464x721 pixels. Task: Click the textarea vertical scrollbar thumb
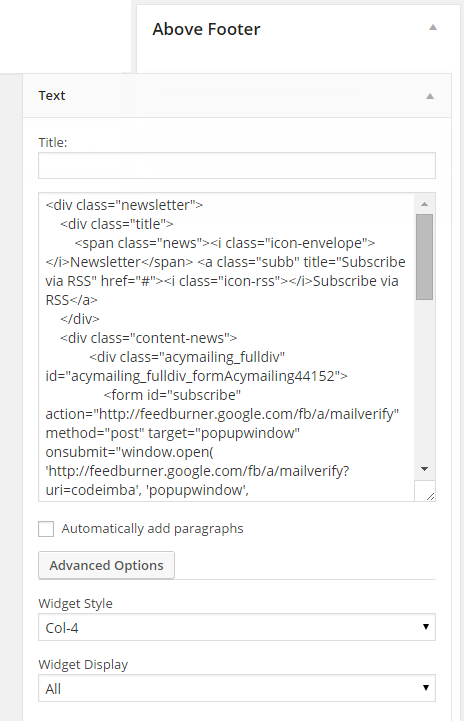(x=424, y=257)
